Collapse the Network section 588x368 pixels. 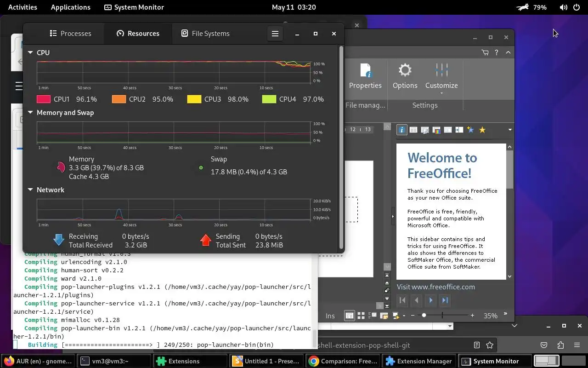tap(30, 190)
